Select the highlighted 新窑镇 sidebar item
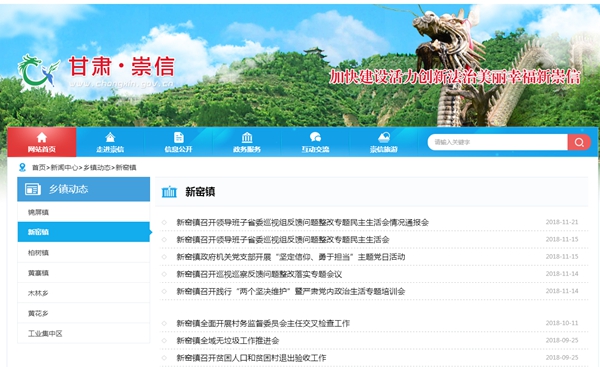 pyautogui.click(x=83, y=232)
